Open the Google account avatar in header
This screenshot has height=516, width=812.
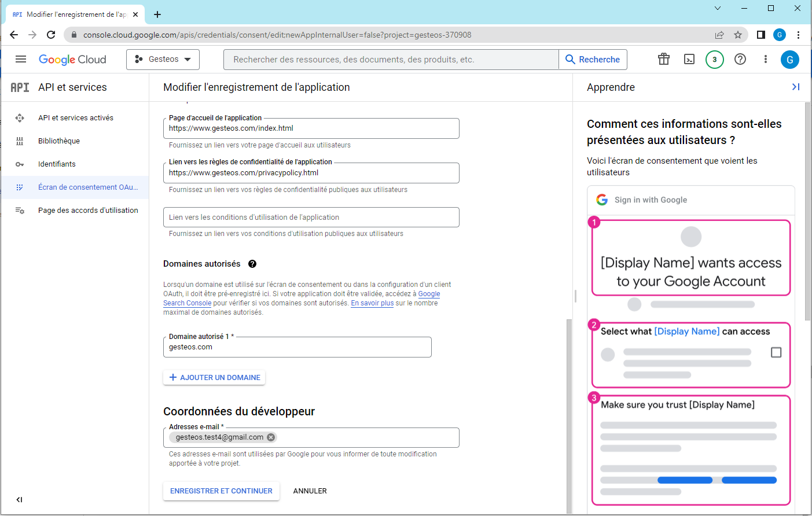pyautogui.click(x=789, y=59)
